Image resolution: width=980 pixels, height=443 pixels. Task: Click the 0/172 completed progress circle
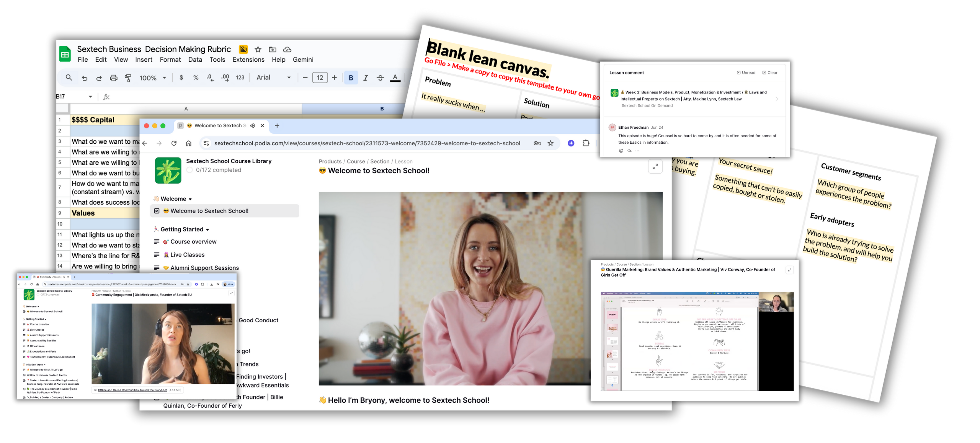[189, 170]
